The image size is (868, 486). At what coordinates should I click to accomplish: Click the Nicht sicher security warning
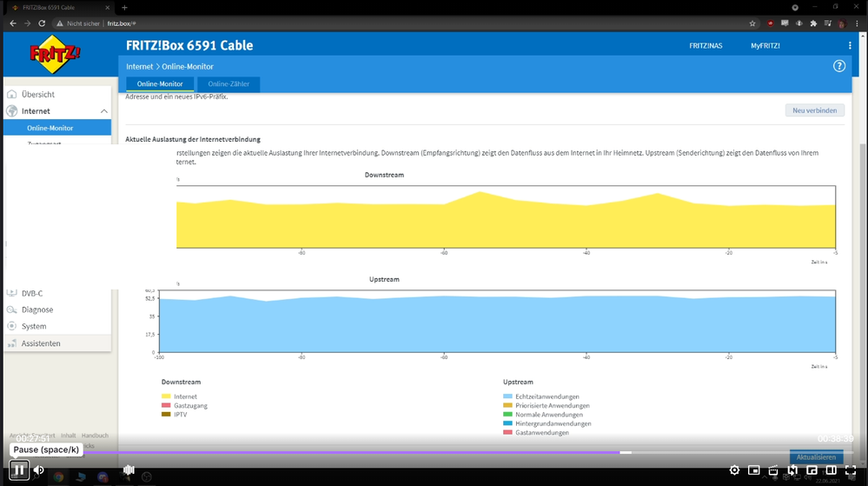click(x=78, y=23)
